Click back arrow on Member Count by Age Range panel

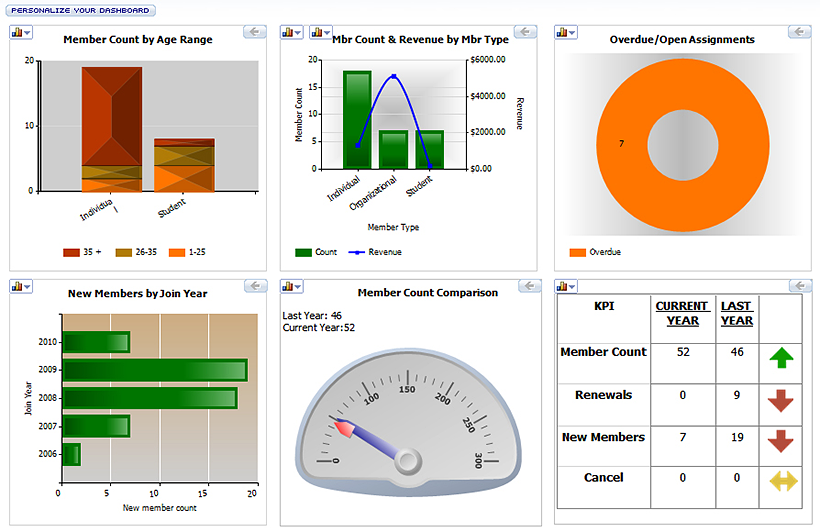point(255,32)
